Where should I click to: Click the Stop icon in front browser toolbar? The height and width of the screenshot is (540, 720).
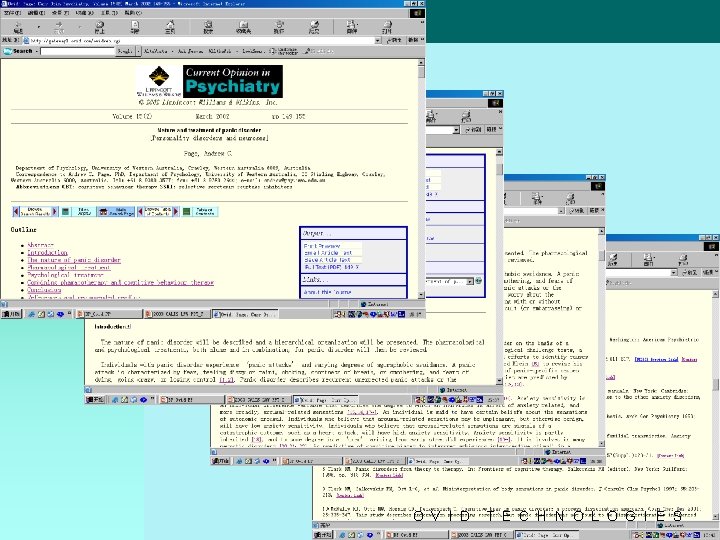click(99, 26)
